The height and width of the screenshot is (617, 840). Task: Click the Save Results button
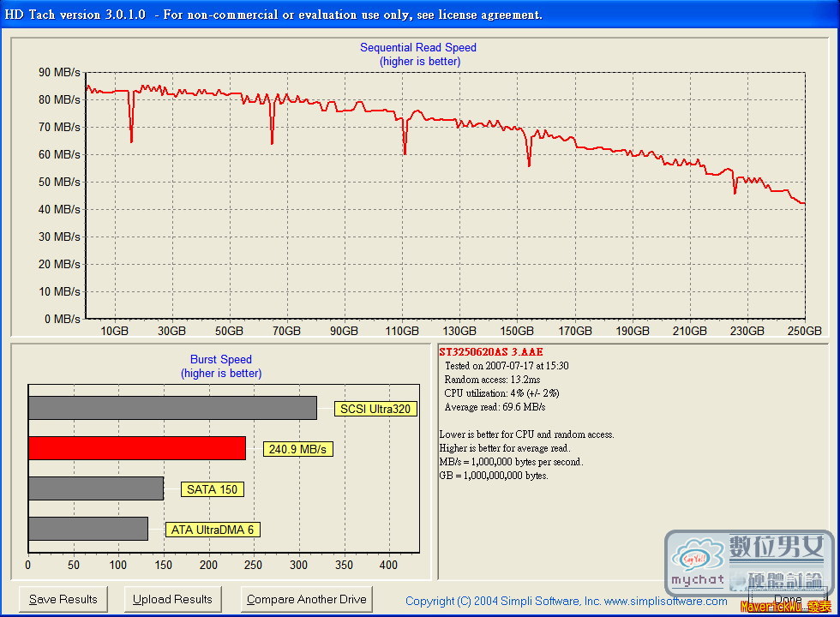(63, 599)
